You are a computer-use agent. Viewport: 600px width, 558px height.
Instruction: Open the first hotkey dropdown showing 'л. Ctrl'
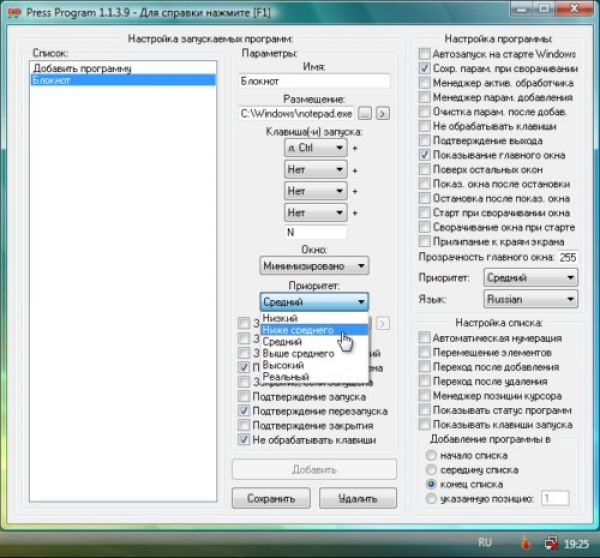(x=315, y=147)
